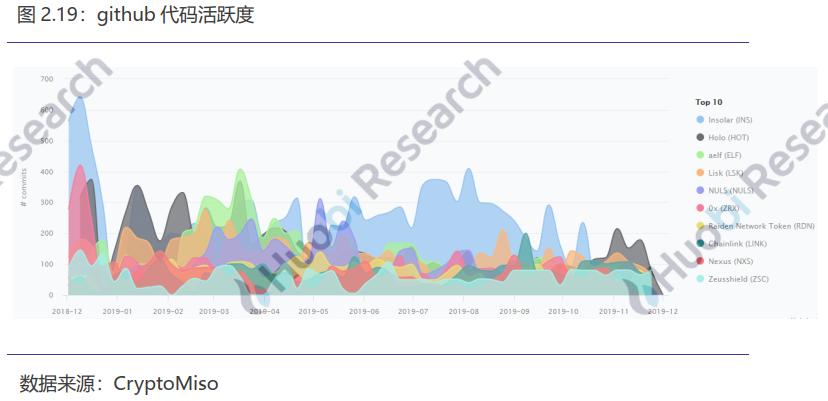Click the Lisk (LSK) legend color dot
The width and height of the screenshot is (828, 401).
click(x=701, y=173)
